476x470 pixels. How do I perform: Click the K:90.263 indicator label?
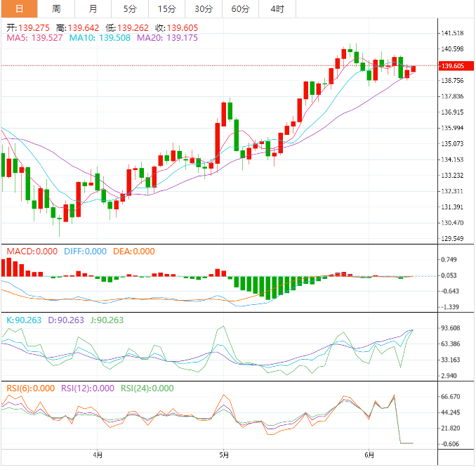coord(24,320)
